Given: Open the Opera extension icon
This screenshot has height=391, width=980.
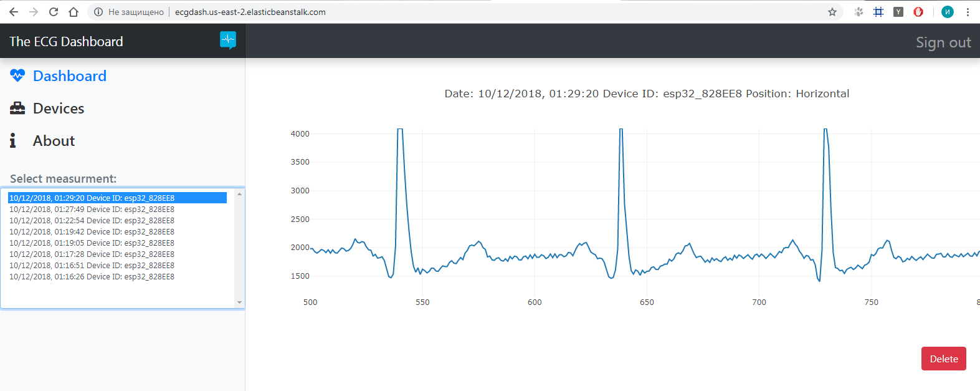Looking at the screenshot, I should click(918, 12).
